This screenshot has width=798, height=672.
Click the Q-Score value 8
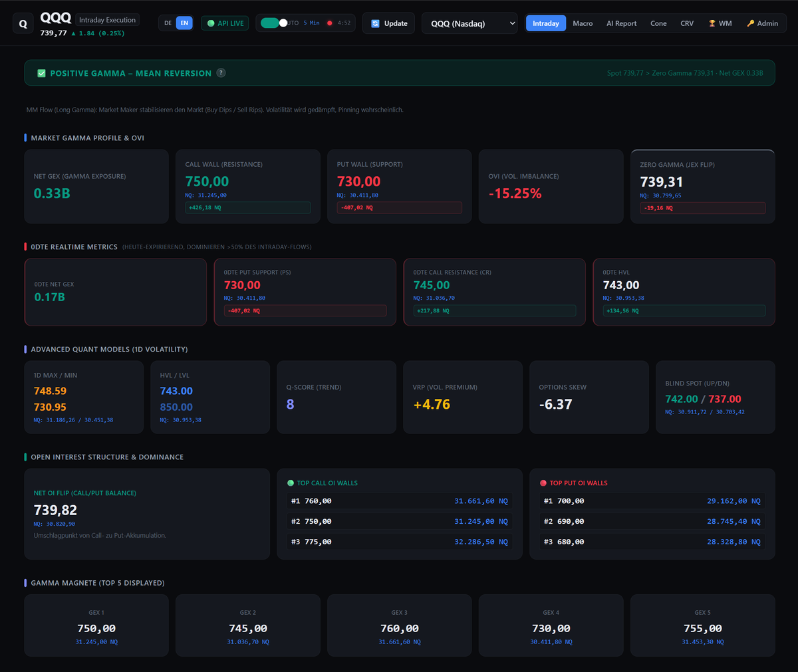click(290, 404)
